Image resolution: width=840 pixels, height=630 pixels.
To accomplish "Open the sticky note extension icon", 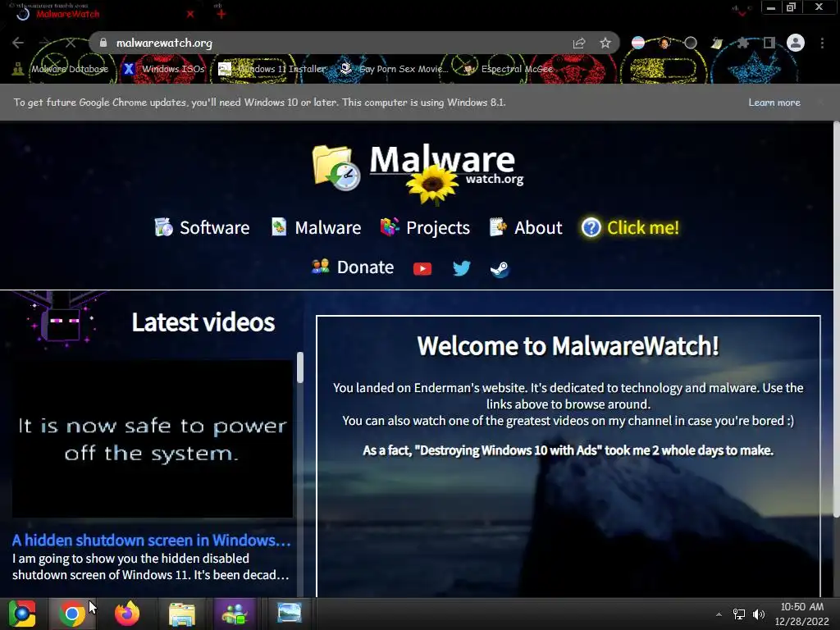I will coord(717,43).
